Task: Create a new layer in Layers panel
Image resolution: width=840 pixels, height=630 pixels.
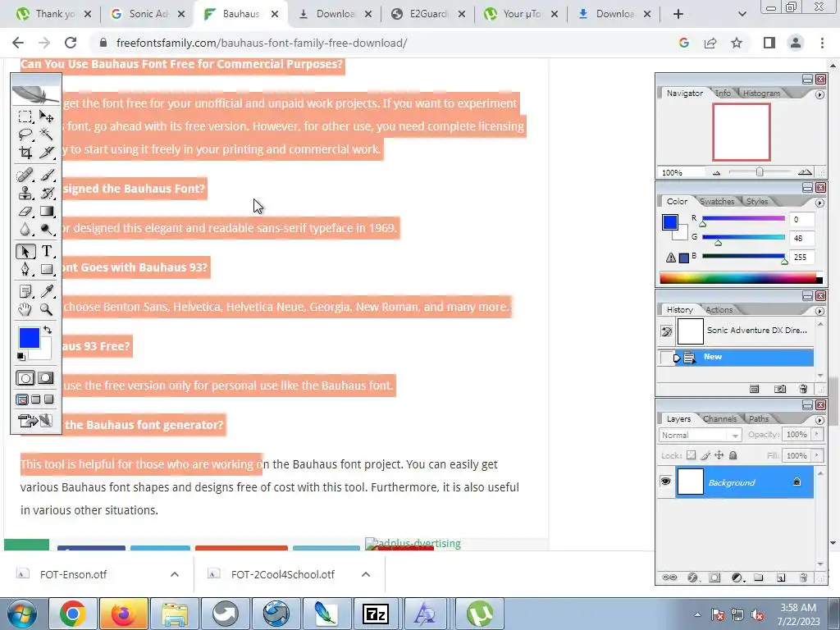Action: [781, 577]
